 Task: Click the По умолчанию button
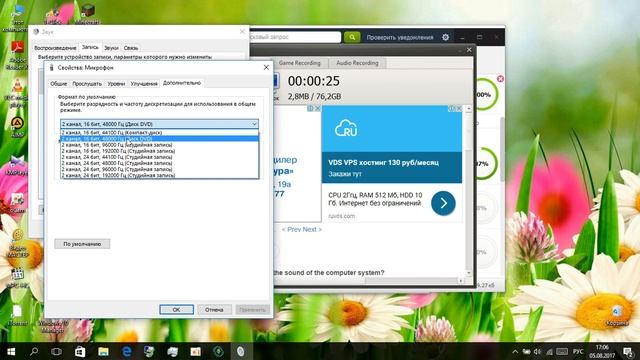coord(82,244)
